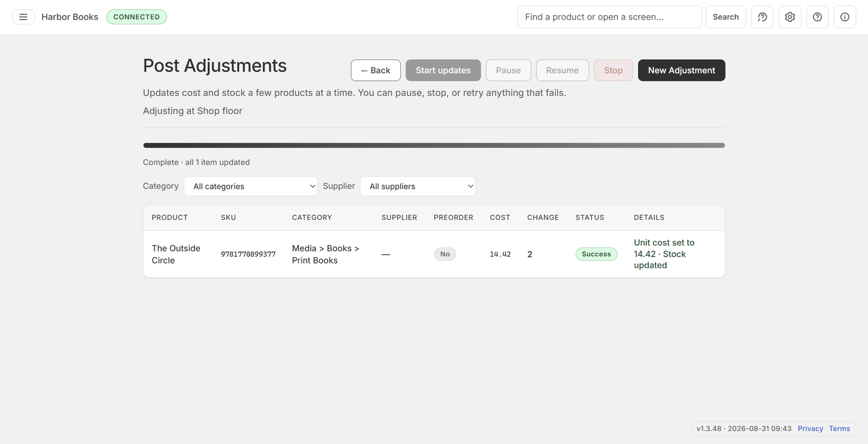The height and width of the screenshot is (444, 868).
Task: Click the Resume button
Action: click(563, 71)
